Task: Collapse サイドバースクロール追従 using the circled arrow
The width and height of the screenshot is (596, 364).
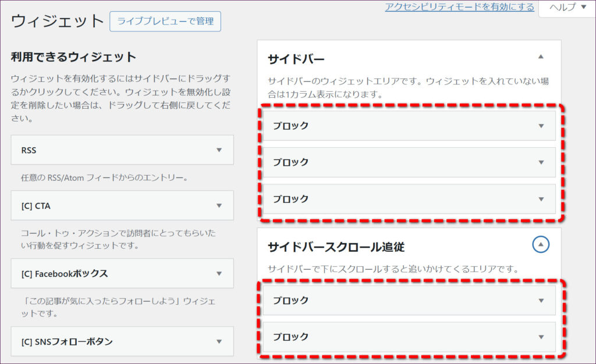Action: click(541, 245)
